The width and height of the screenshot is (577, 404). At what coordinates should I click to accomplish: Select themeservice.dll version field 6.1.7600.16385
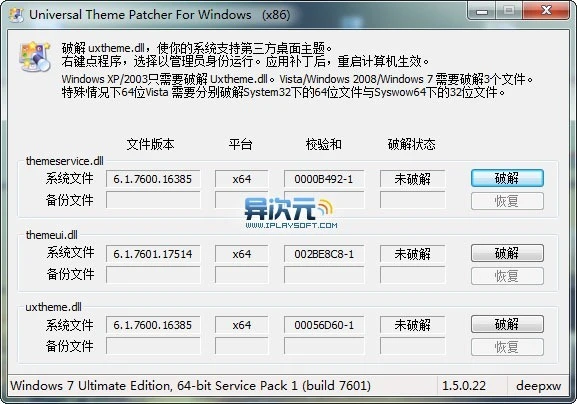pyautogui.click(x=153, y=179)
